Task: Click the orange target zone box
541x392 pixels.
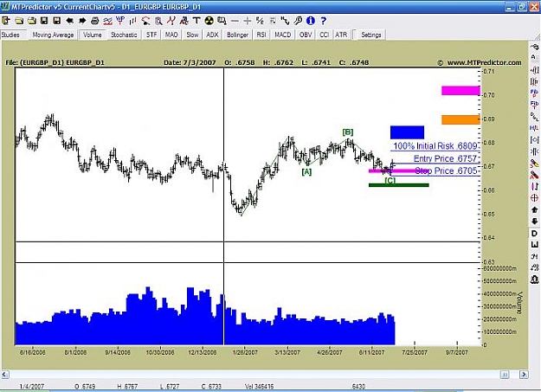Action: point(460,119)
